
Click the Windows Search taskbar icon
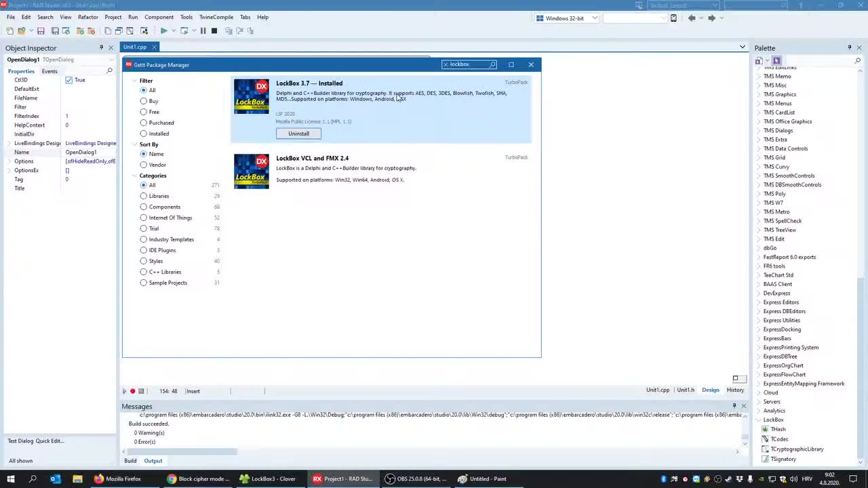(33, 479)
